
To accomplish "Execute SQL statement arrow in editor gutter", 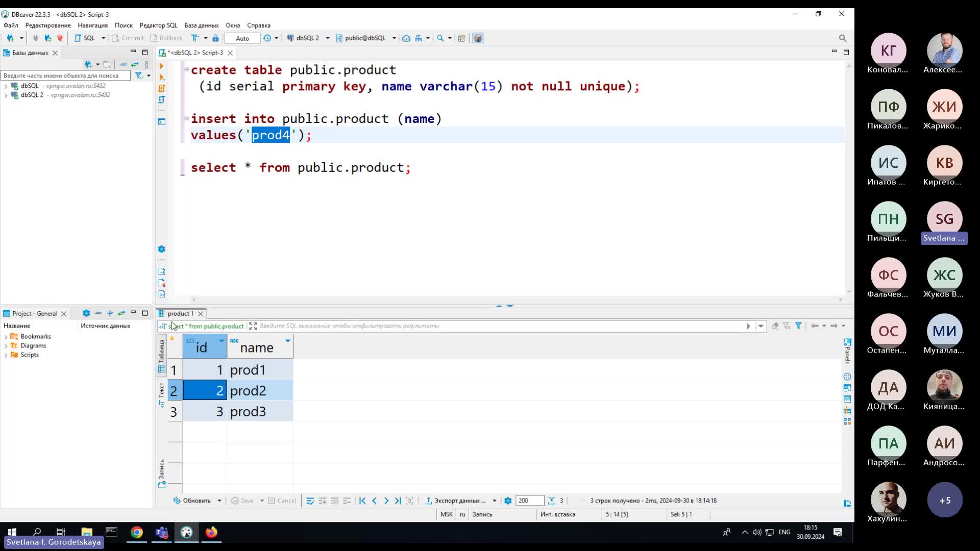I will [x=161, y=66].
